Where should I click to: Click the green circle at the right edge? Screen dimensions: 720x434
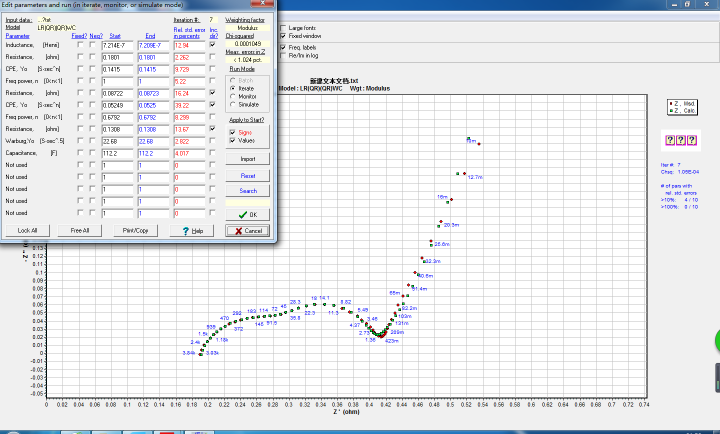tap(716, 338)
